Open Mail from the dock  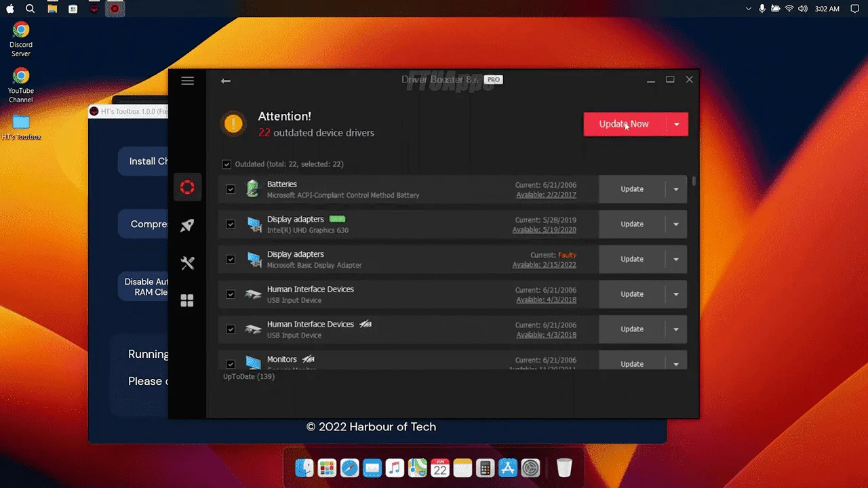click(372, 468)
